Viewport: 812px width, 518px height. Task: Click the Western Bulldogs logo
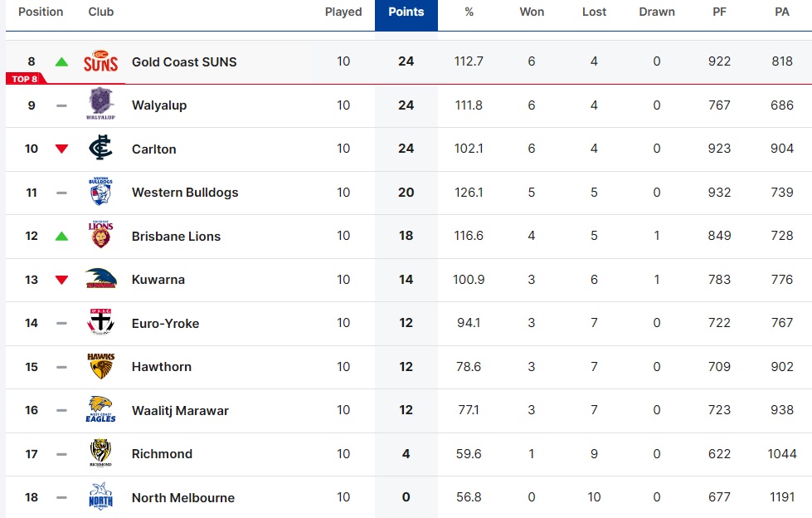[x=100, y=193]
